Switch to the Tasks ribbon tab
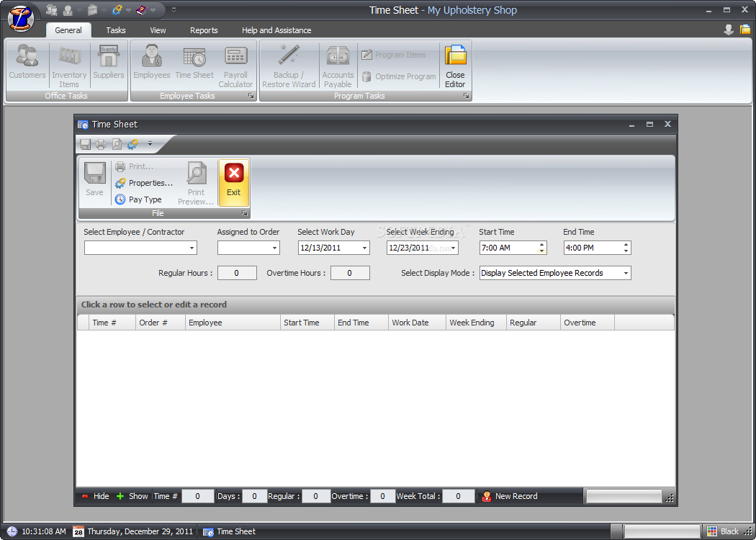756x540 pixels. coord(116,30)
